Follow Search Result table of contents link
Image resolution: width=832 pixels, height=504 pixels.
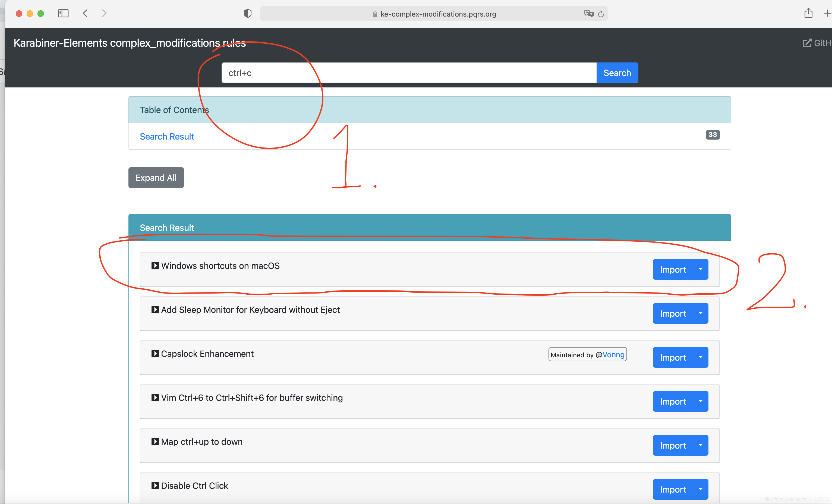click(x=167, y=136)
